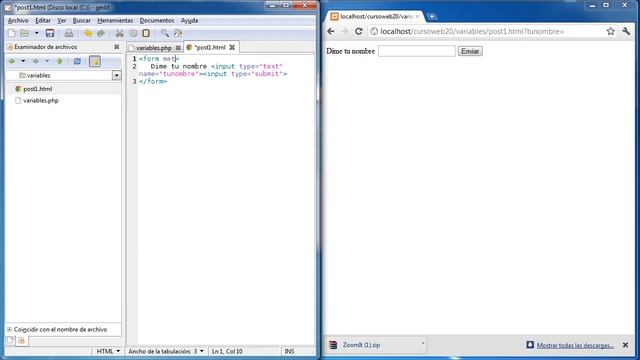Cut selection with the scissors icon
640x360 pixels.
coord(120,33)
